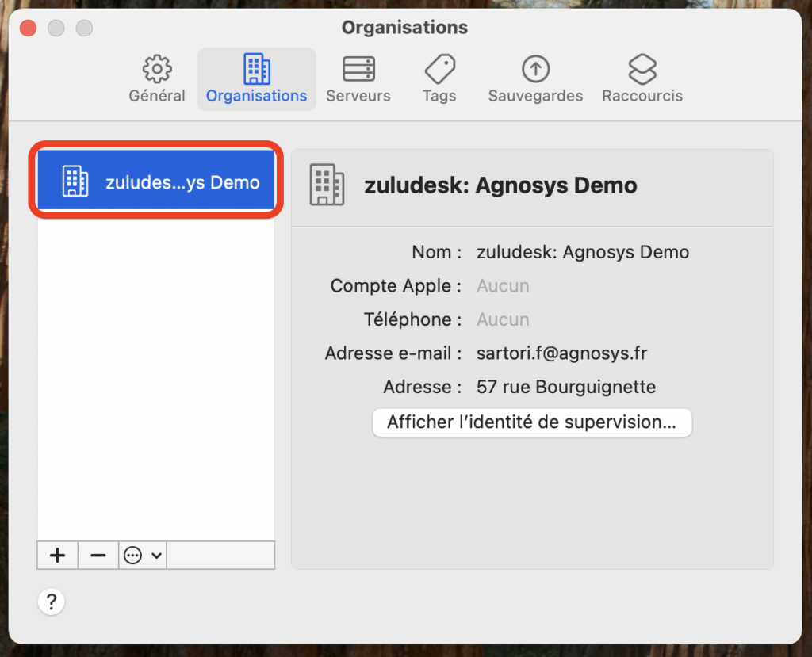This screenshot has width=812, height=657.
Task: Click the Téléphone label
Action: [412, 319]
